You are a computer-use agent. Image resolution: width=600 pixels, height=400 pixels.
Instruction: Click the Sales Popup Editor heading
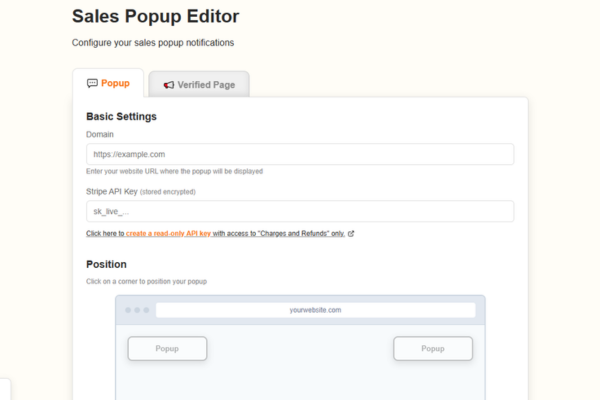155,16
